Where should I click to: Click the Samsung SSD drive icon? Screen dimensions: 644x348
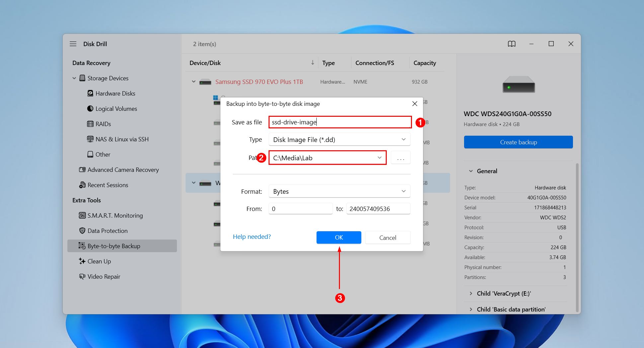click(x=205, y=82)
